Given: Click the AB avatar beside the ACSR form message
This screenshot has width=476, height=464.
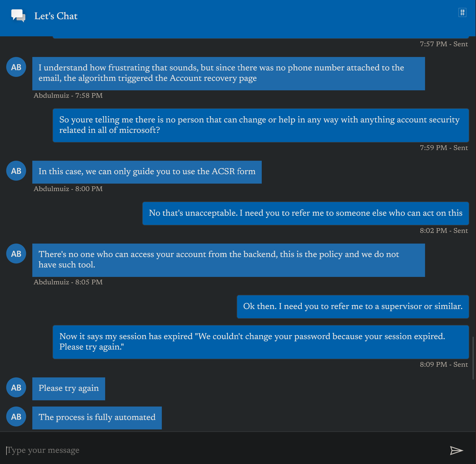Looking at the screenshot, I should 16,171.
